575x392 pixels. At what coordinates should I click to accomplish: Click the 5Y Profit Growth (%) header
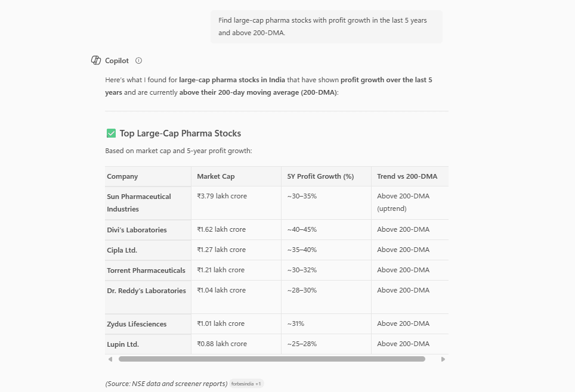pos(320,176)
